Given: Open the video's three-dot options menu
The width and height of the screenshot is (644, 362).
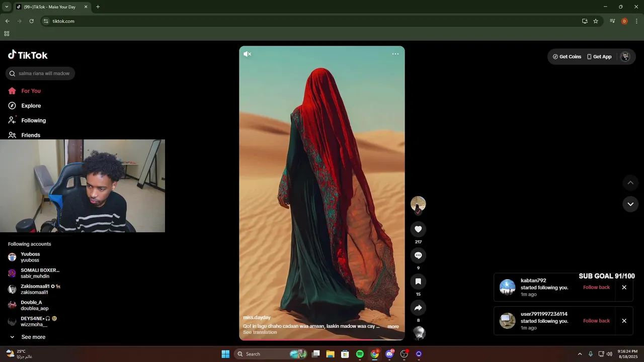Looking at the screenshot, I should [x=395, y=54].
